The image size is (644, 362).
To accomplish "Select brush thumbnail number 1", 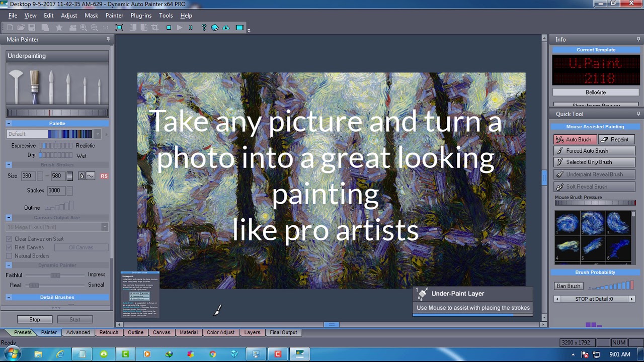I will pyautogui.click(x=567, y=223).
